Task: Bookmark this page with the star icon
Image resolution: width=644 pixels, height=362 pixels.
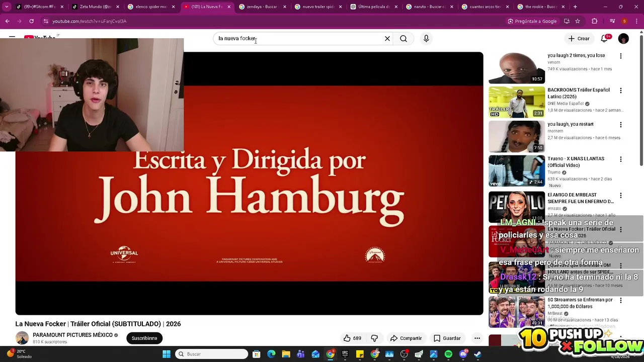Action: click(x=578, y=21)
